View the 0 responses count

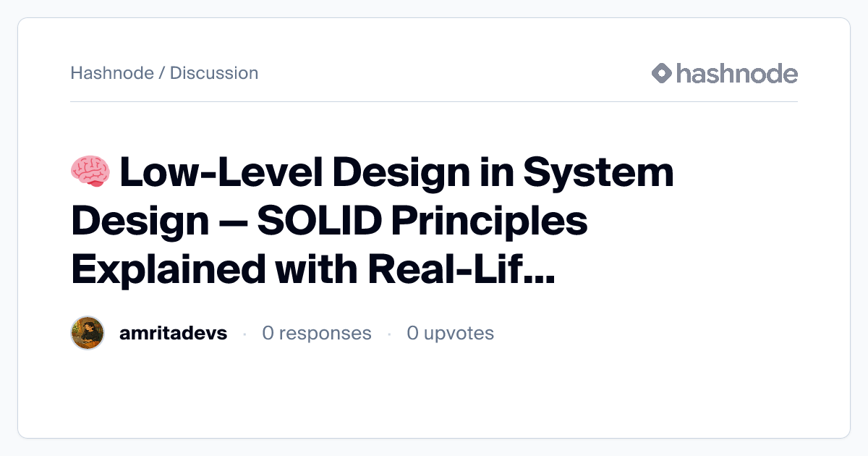[x=317, y=333]
